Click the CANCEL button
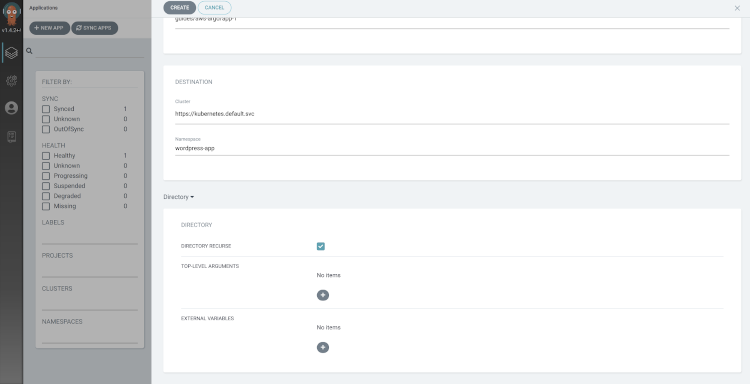The width and height of the screenshot is (750, 384). click(x=214, y=8)
